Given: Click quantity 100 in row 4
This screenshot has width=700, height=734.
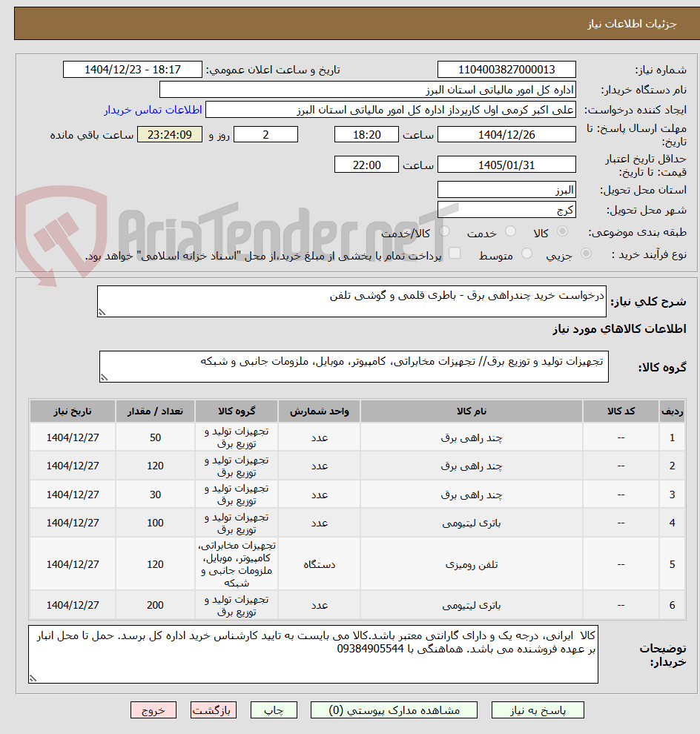Looking at the screenshot, I should click(155, 523).
